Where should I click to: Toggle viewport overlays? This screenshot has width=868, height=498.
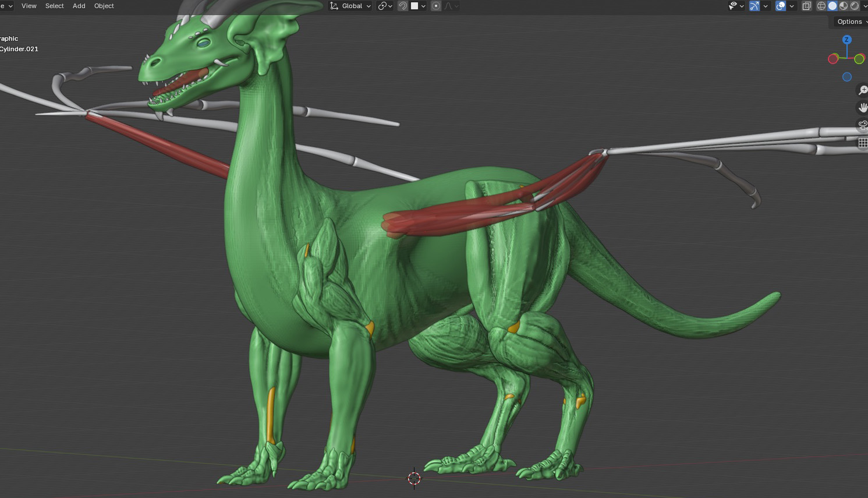tap(781, 6)
